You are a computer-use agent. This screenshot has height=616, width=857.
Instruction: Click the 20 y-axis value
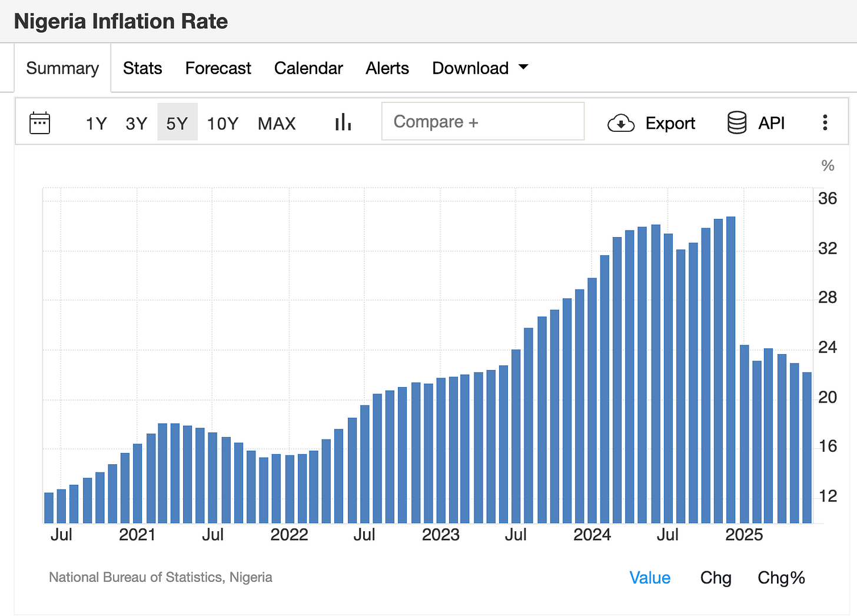pos(828,398)
